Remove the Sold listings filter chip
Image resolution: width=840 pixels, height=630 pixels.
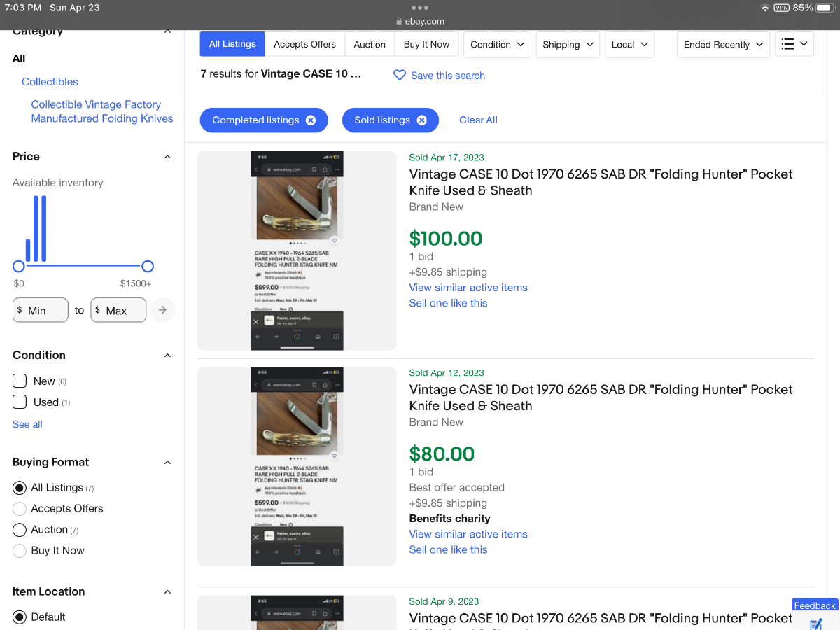click(x=422, y=120)
